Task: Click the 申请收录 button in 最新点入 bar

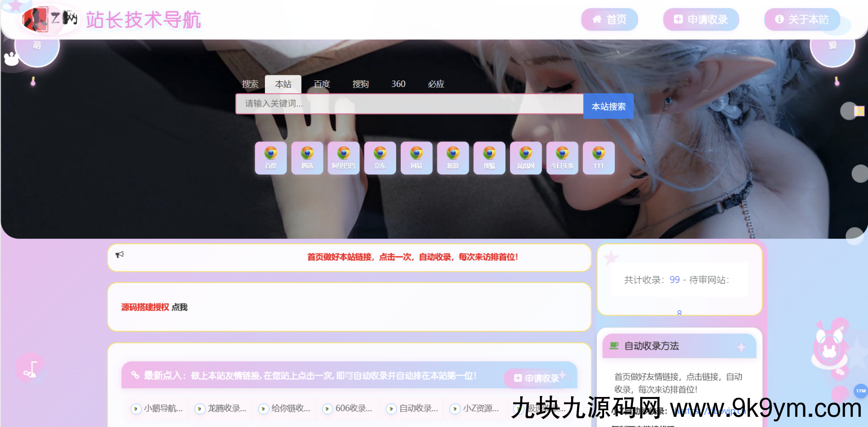Action: tap(537, 378)
